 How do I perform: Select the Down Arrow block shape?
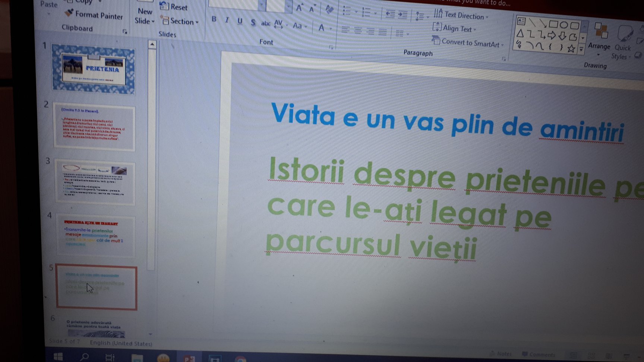tap(562, 36)
